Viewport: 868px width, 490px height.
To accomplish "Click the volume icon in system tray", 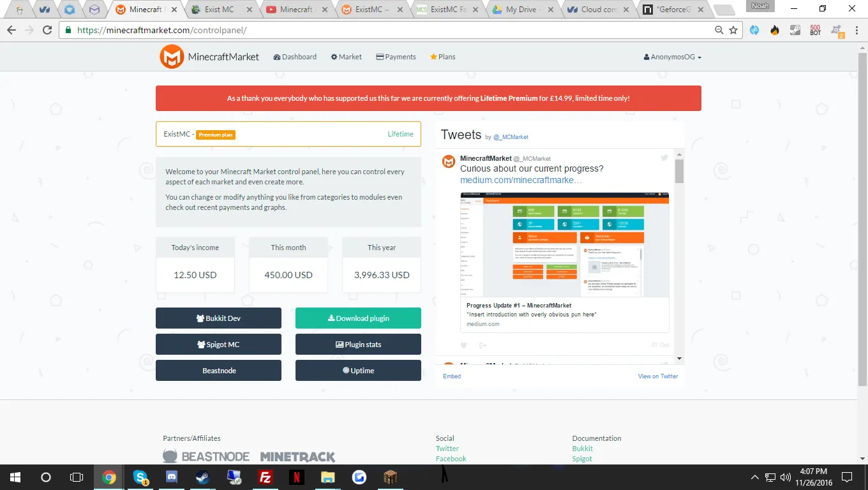I will pos(785,477).
